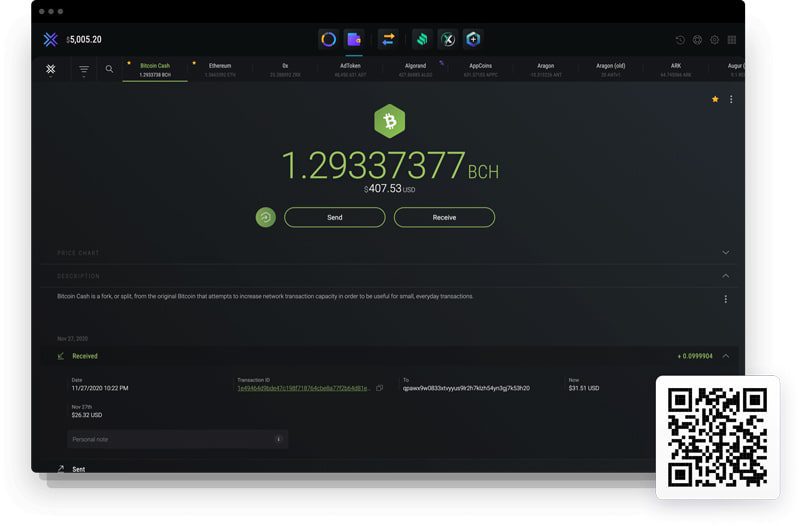The width and height of the screenshot is (800, 526).
Task: Open the settings gear icon
Action: pyautogui.click(x=714, y=40)
